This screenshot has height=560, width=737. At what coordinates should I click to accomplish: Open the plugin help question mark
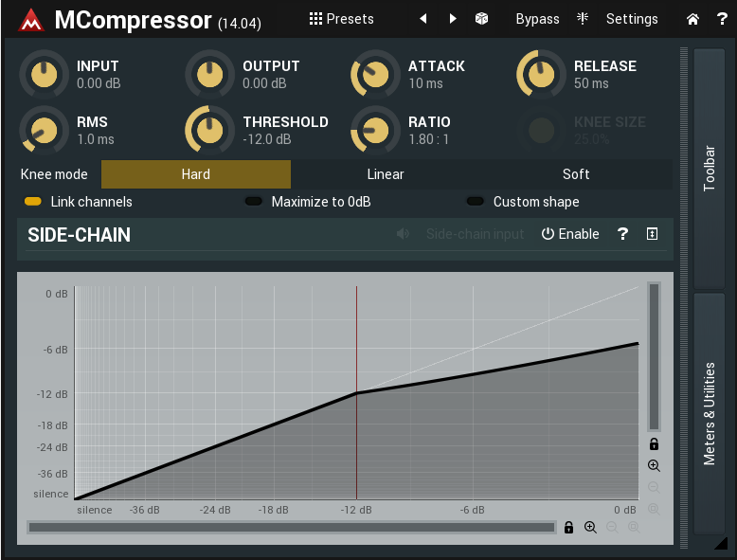pyautogui.click(x=722, y=19)
